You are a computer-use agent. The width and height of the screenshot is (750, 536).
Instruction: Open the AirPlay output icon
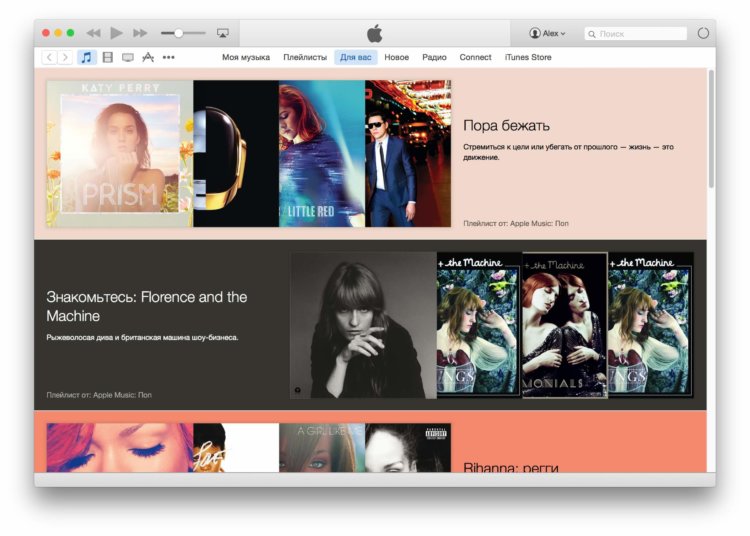(x=222, y=33)
